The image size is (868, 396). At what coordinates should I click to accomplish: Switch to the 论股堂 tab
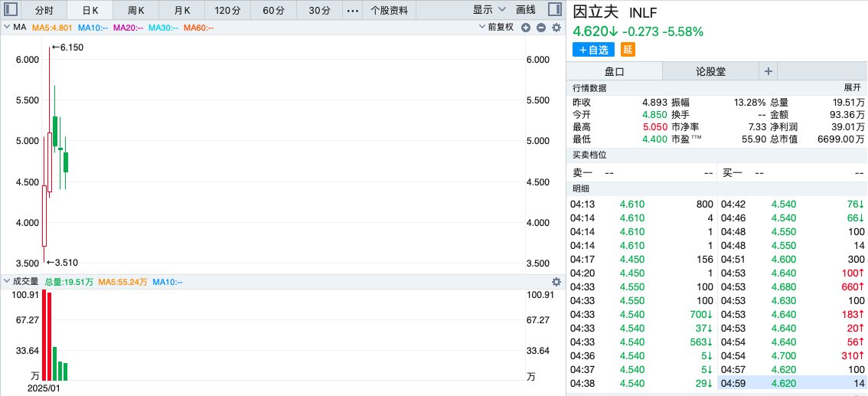(710, 71)
